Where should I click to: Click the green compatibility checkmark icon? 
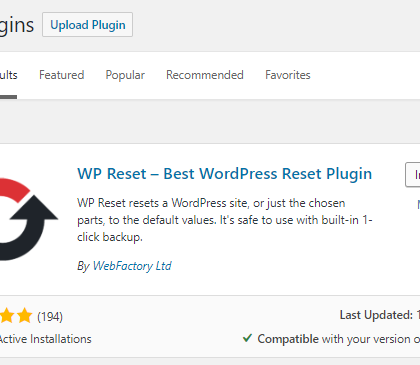click(247, 338)
